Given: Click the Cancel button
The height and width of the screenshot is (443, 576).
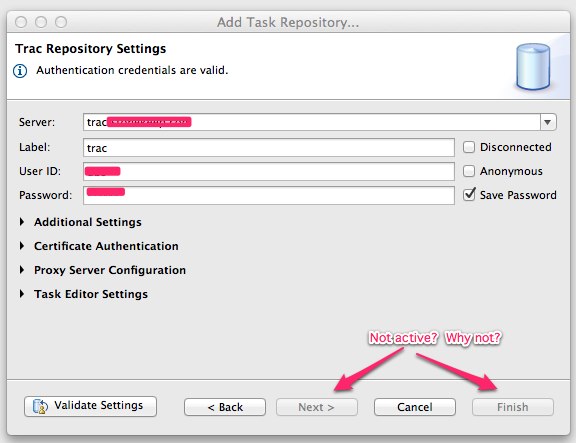Looking at the screenshot, I should tap(415, 407).
